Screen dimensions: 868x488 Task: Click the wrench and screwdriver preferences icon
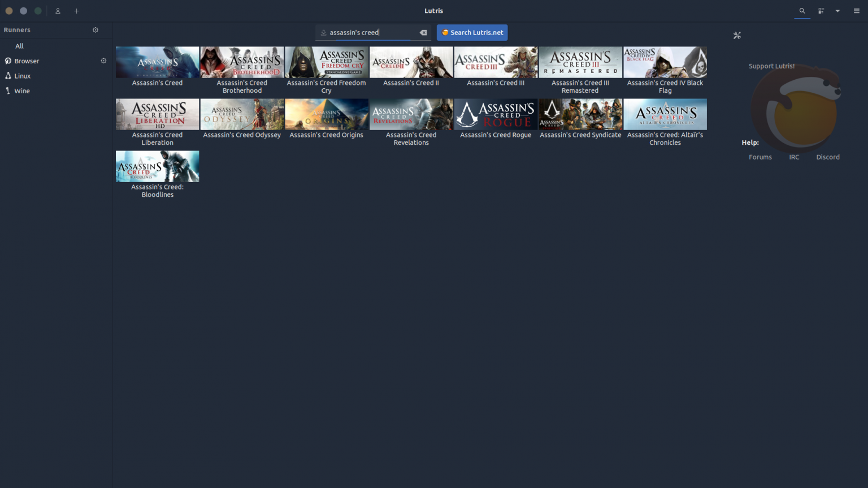pyautogui.click(x=737, y=36)
